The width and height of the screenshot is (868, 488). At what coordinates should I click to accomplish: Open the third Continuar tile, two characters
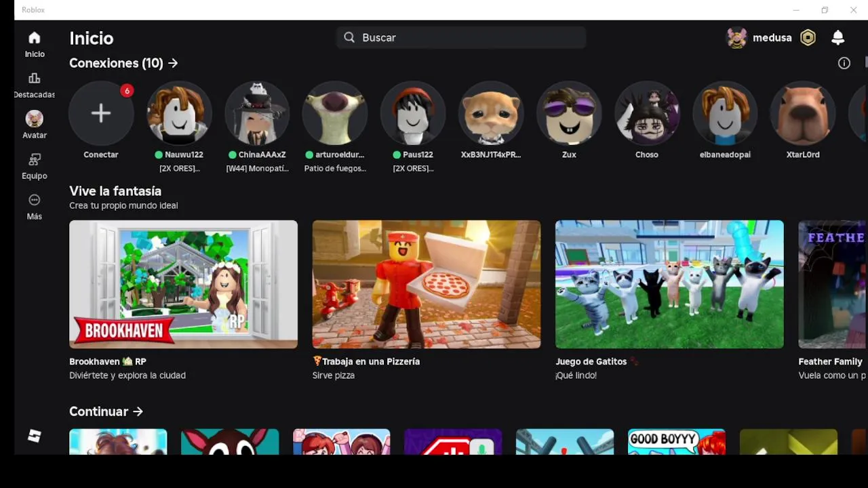coord(342,441)
